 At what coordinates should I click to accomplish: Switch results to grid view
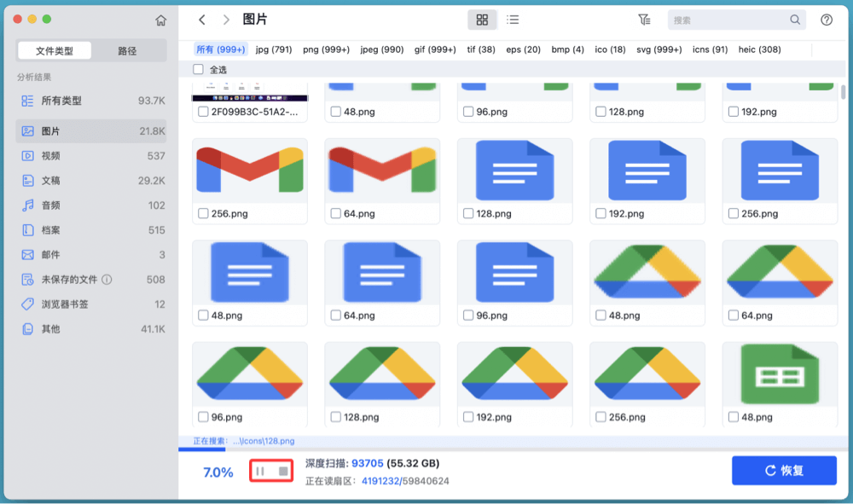coord(483,19)
